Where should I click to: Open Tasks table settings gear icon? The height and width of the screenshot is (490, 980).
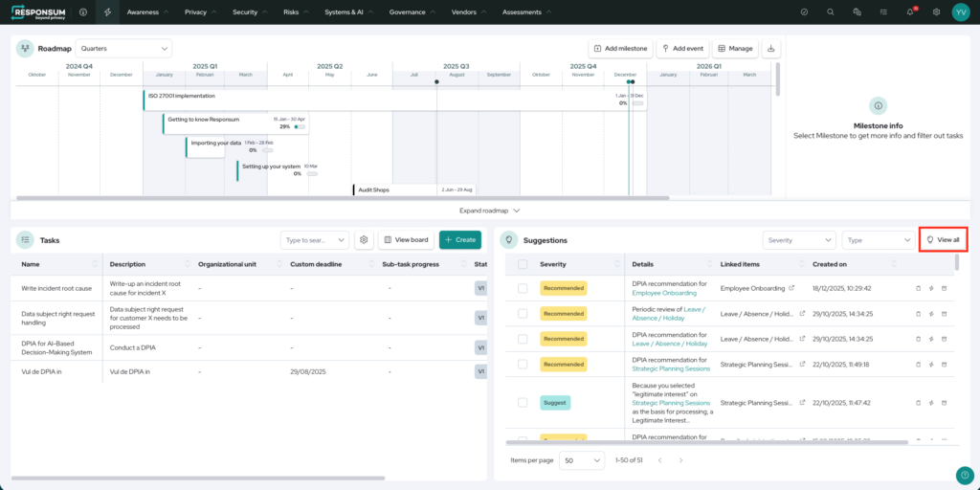point(364,240)
